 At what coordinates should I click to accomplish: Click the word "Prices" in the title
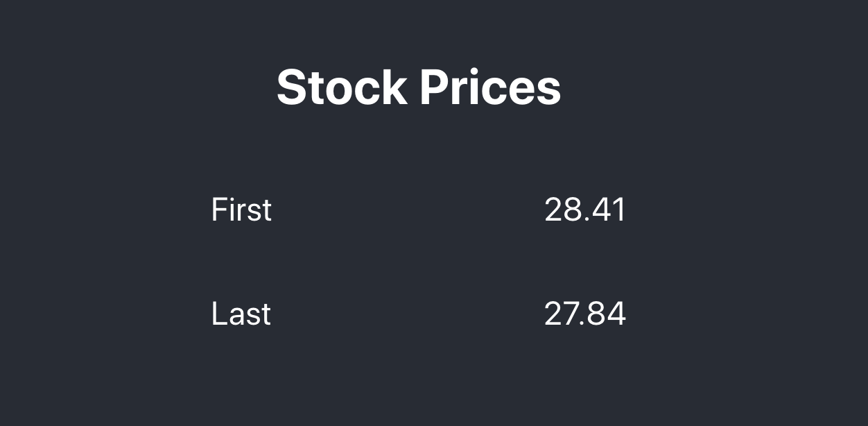[490, 87]
